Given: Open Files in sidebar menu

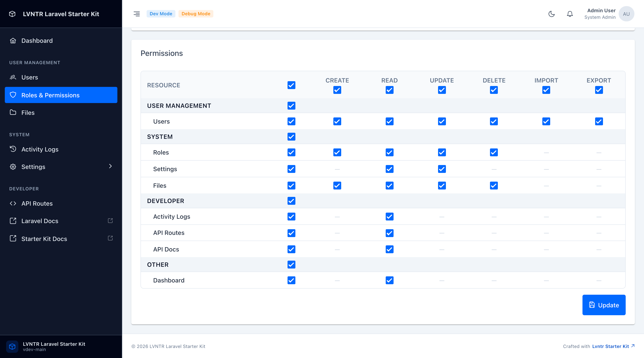Looking at the screenshot, I should [28, 113].
